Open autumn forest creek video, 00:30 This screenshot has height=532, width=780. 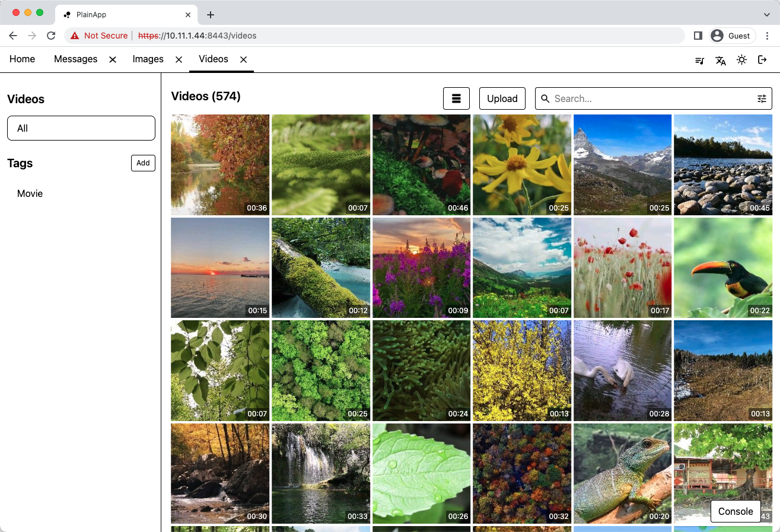coord(220,473)
